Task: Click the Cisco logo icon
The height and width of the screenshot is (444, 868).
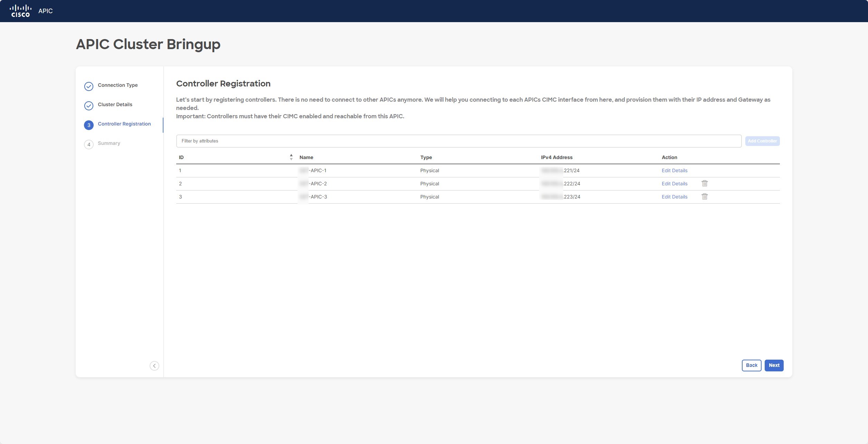Action: 20,11
